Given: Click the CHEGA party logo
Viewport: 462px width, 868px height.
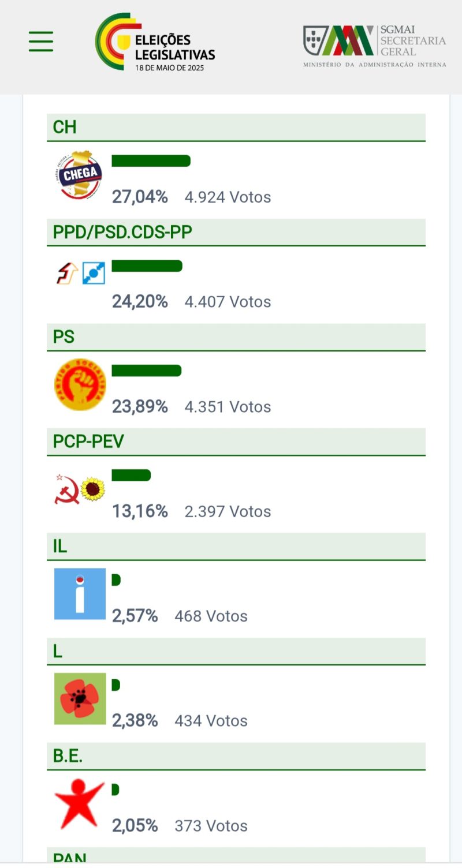Looking at the screenshot, I should [x=81, y=175].
